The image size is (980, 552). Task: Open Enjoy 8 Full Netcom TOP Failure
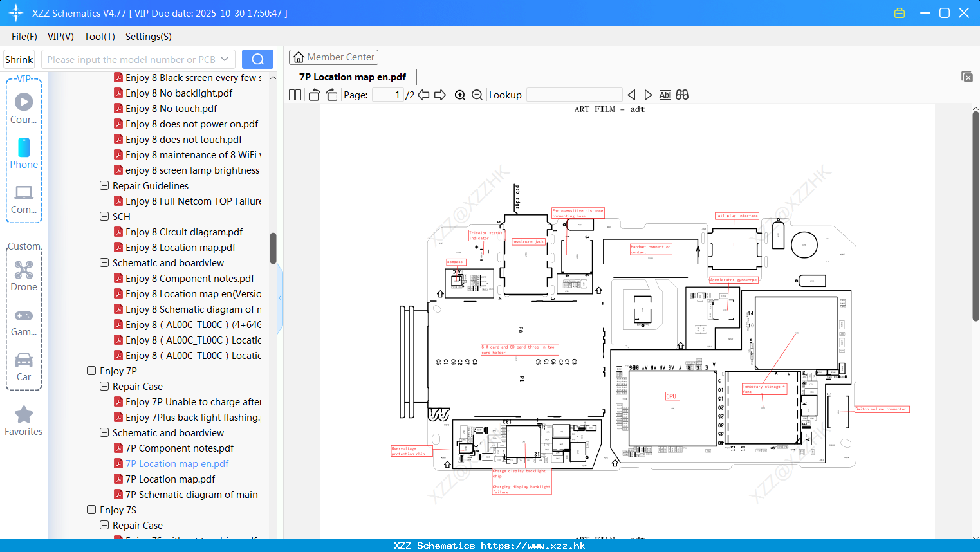[193, 201]
